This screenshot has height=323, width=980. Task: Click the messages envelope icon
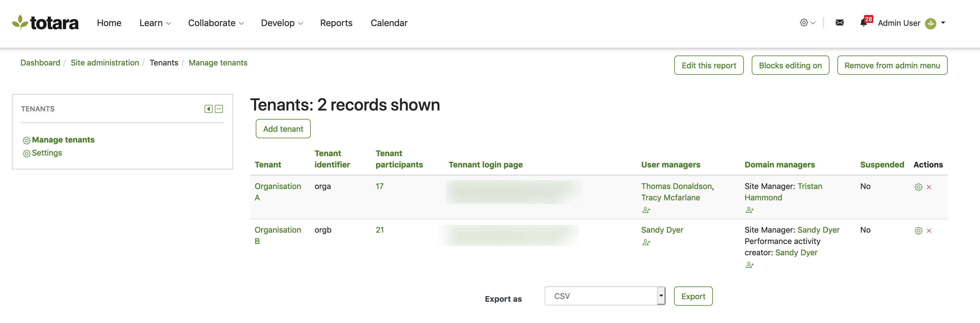click(839, 23)
